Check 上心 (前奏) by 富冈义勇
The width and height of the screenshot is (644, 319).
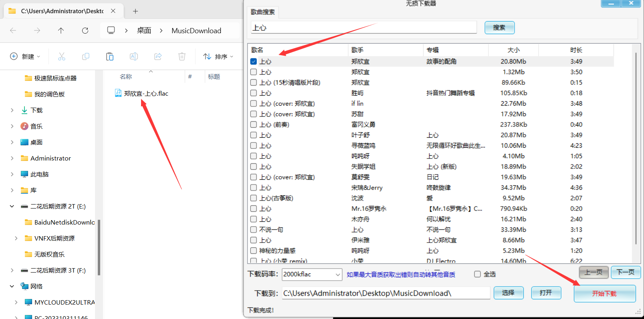(x=253, y=124)
